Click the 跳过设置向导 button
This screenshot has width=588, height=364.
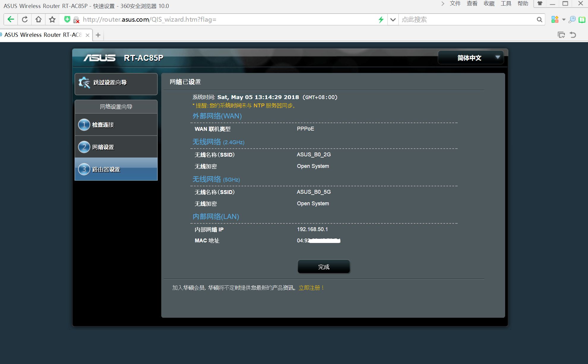pos(116,84)
